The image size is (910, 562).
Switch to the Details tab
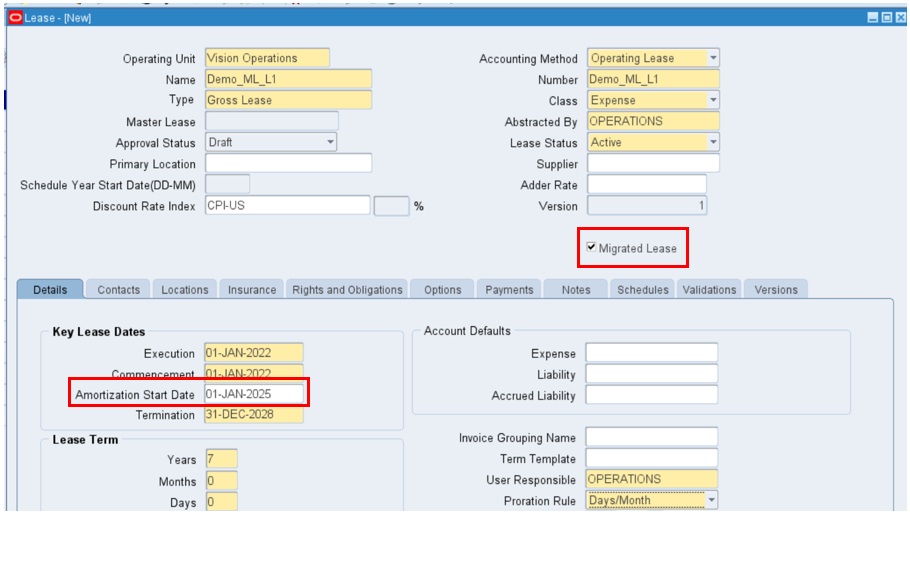[x=50, y=290]
